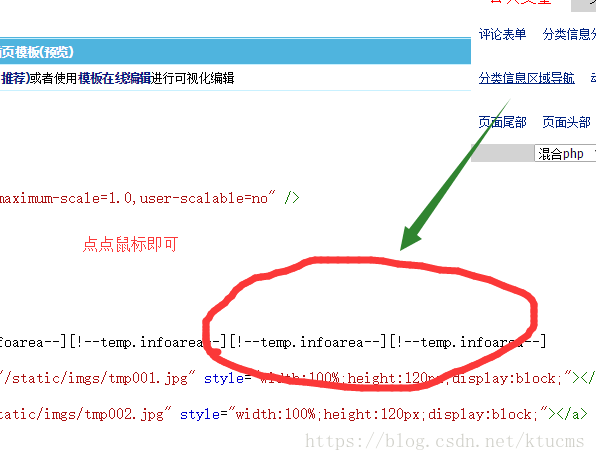The image size is (596, 461).
Task: Click the 评论表单 link
Action: (x=502, y=35)
